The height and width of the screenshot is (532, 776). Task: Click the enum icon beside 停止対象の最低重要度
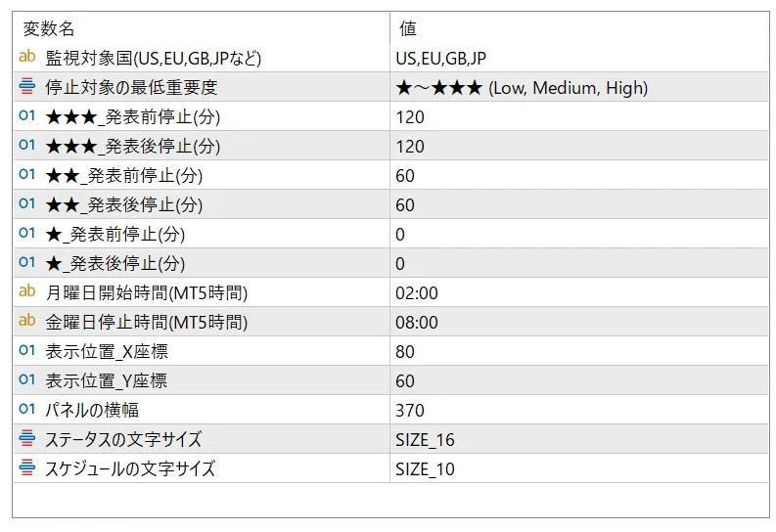tap(27, 88)
